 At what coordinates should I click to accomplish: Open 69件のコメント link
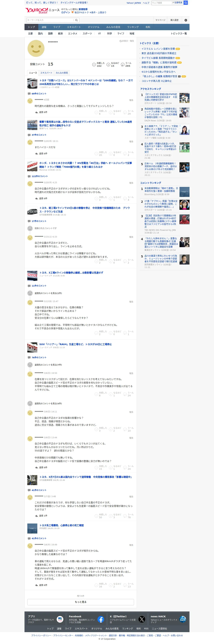point(39,94)
